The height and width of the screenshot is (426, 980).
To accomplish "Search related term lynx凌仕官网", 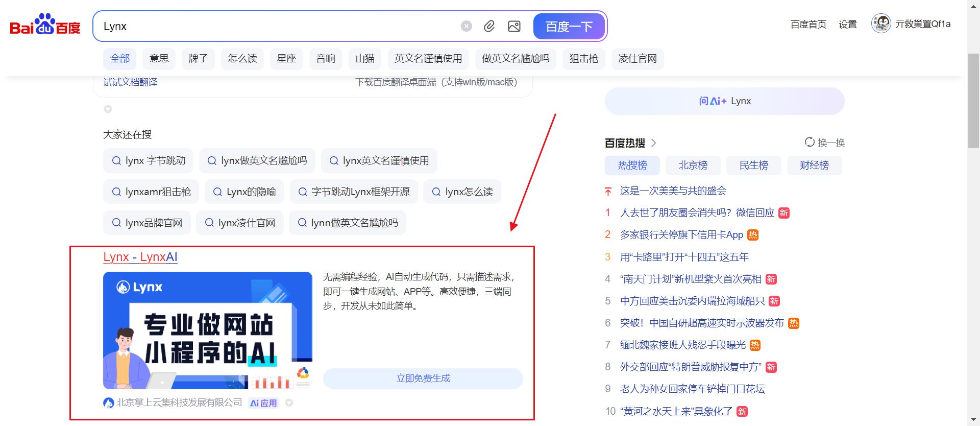I will pos(240,223).
